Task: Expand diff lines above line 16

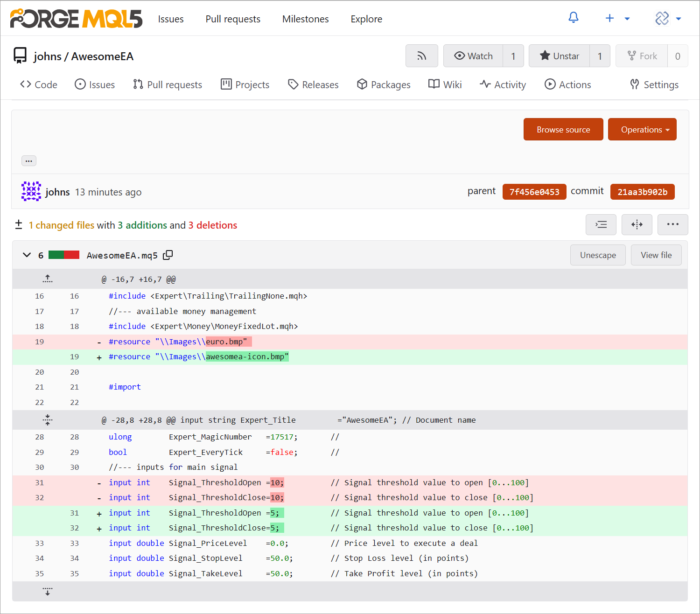Action: [x=48, y=279]
